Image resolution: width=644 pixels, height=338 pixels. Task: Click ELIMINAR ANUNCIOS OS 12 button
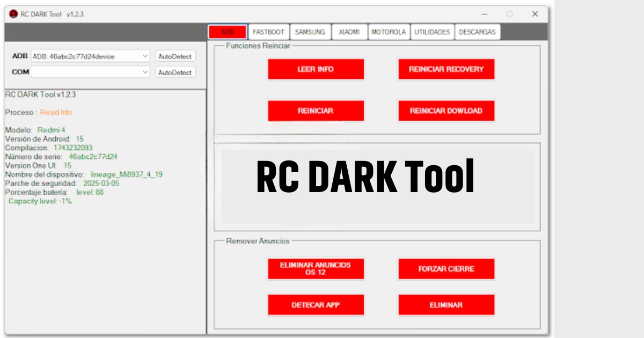tap(316, 269)
